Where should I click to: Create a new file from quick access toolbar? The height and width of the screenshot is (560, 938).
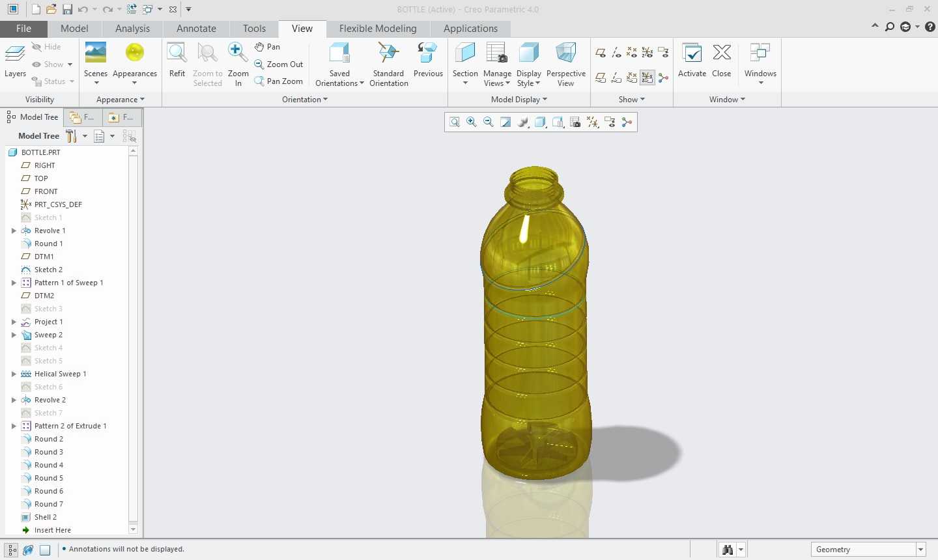click(x=36, y=9)
